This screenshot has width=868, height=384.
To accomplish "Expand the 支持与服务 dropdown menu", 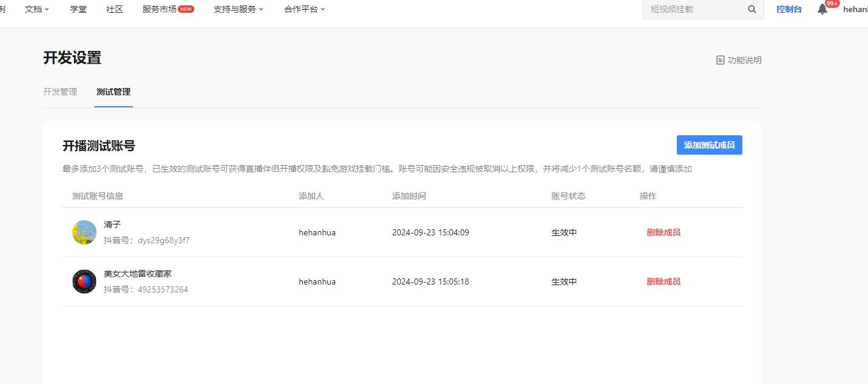I will (239, 9).
